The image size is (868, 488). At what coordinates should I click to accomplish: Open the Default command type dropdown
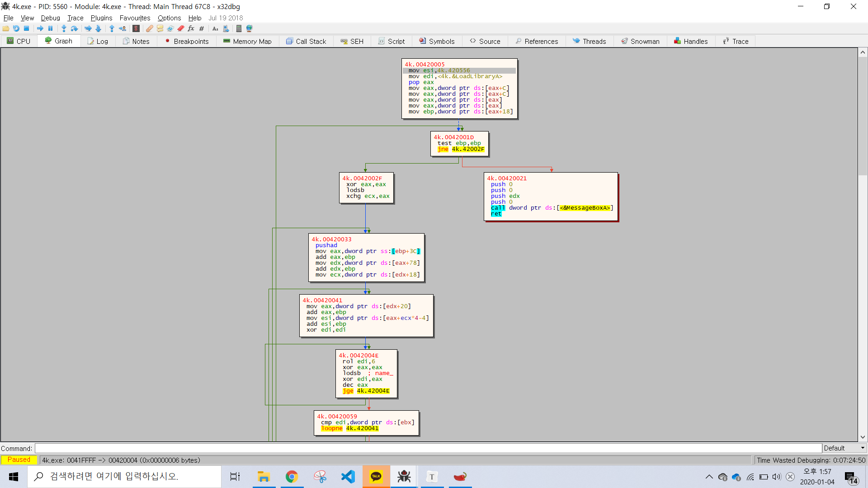(844, 448)
